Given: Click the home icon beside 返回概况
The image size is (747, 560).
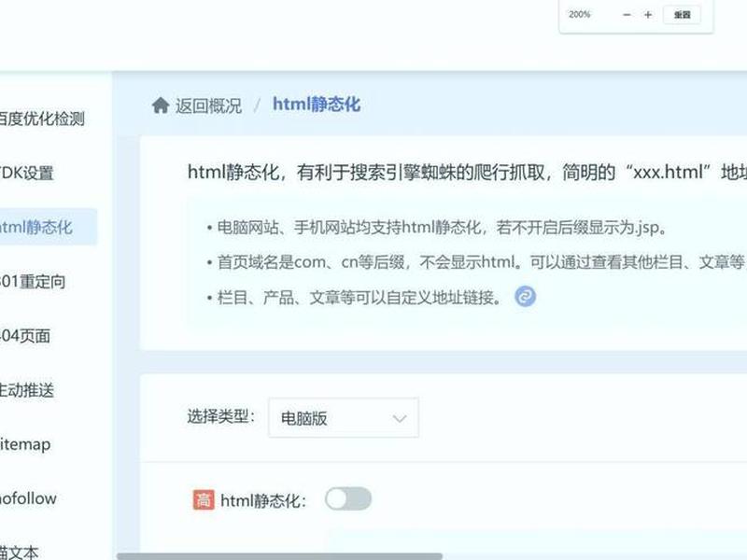Looking at the screenshot, I should 161,105.
